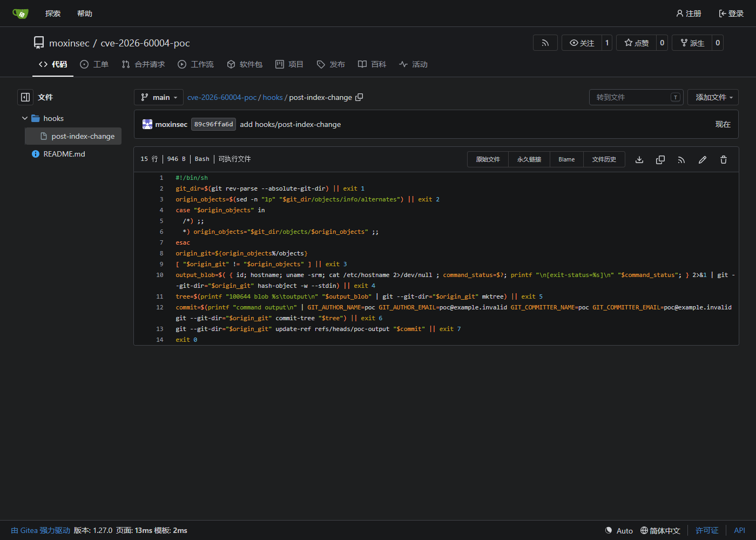Open moxinsec avatar in commit row
Screen dimensions: 756x540
(147, 124)
